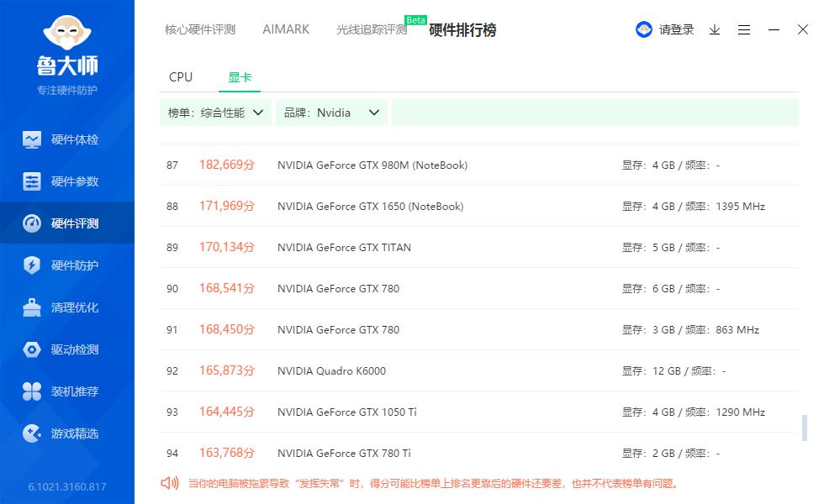The height and width of the screenshot is (504, 824).
Task: Switch to the 光线追踪评测 Beta tab
Action: click(372, 29)
